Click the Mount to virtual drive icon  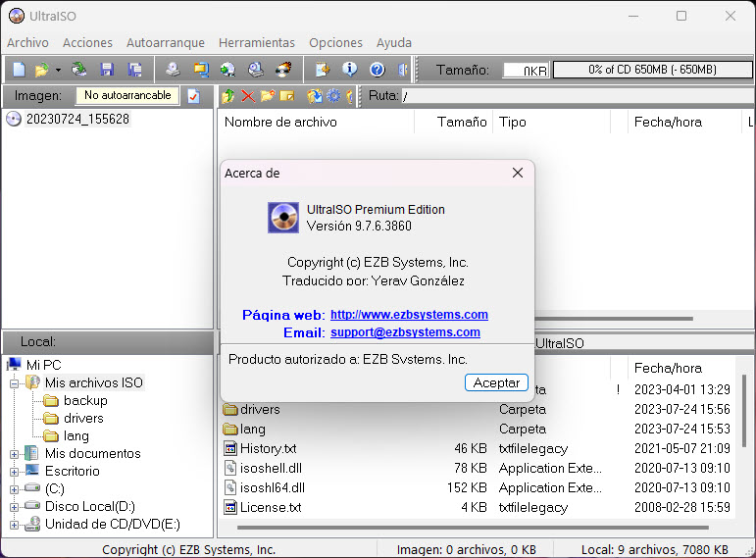tap(256, 70)
